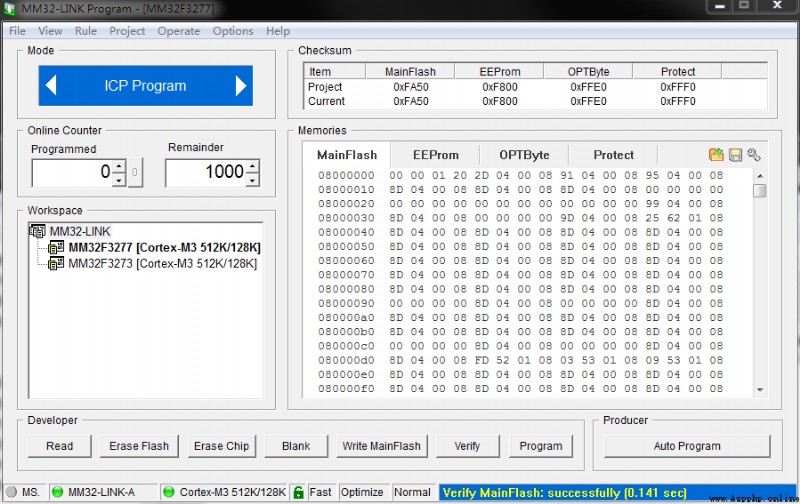
Task: Select the MM32-LINK root tree node
Action: (80, 231)
